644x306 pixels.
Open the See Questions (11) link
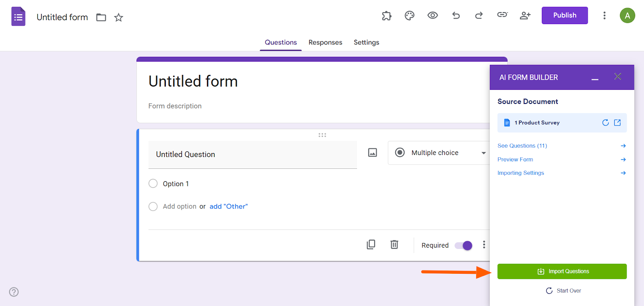click(522, 146)
